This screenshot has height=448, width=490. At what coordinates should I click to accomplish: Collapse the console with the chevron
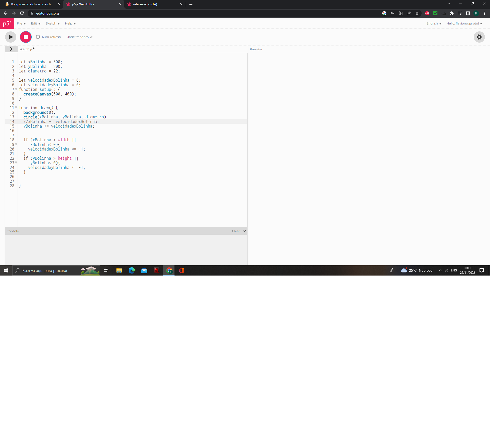tap(244, 231)
